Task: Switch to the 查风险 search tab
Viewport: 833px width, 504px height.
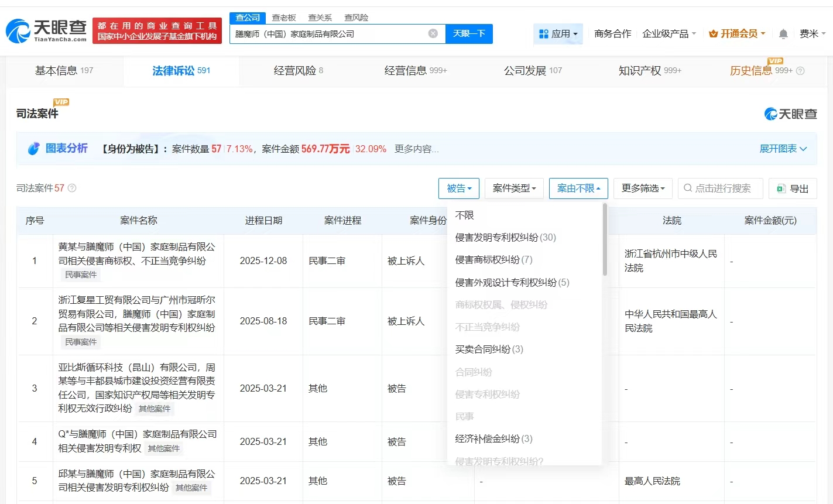Action: pyautogui.click(x=356, y=18)
